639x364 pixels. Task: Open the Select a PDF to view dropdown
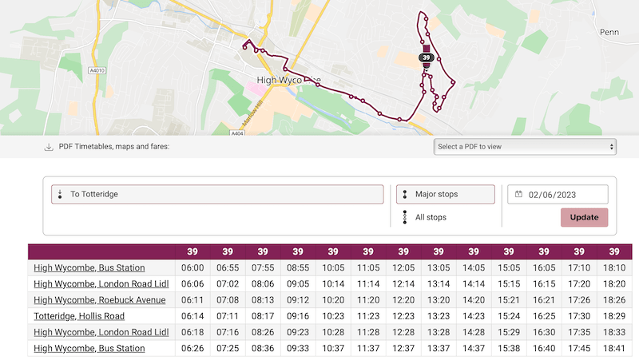(525, 147)
